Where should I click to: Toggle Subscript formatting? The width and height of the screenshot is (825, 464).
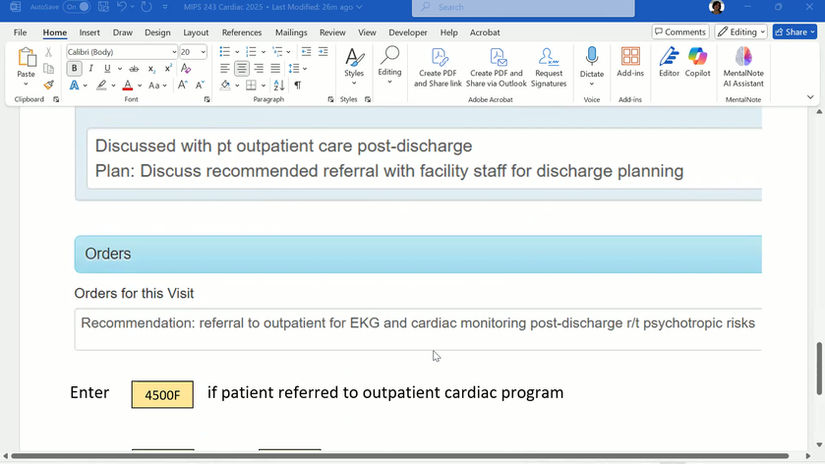[x=152, y=68]
